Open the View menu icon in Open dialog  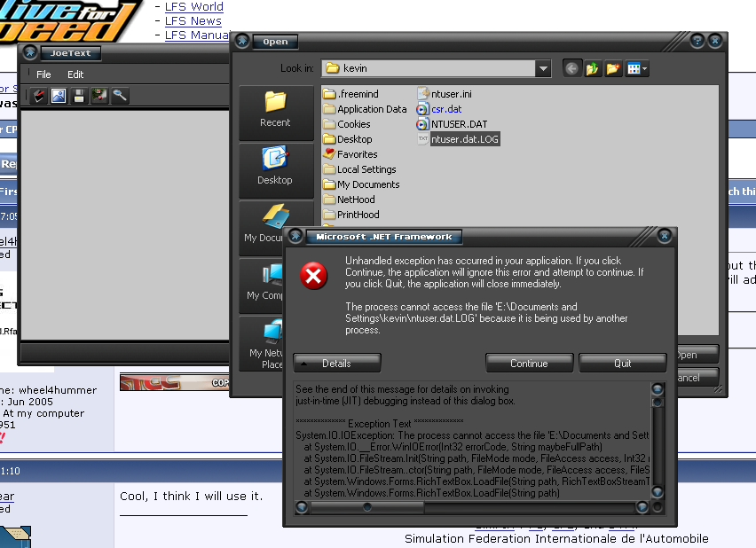pyautogui.click(x=637, y=69)
